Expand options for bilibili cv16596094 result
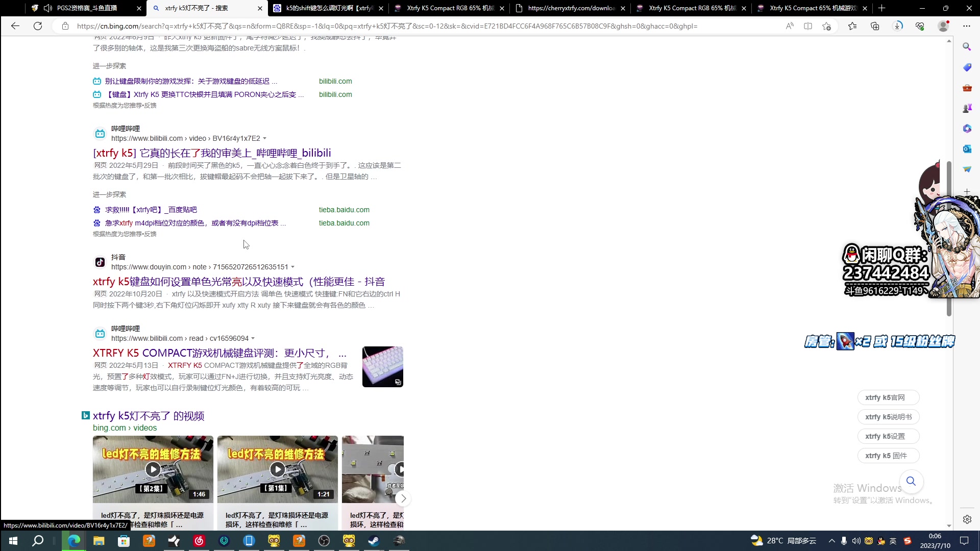 [253, 339]
